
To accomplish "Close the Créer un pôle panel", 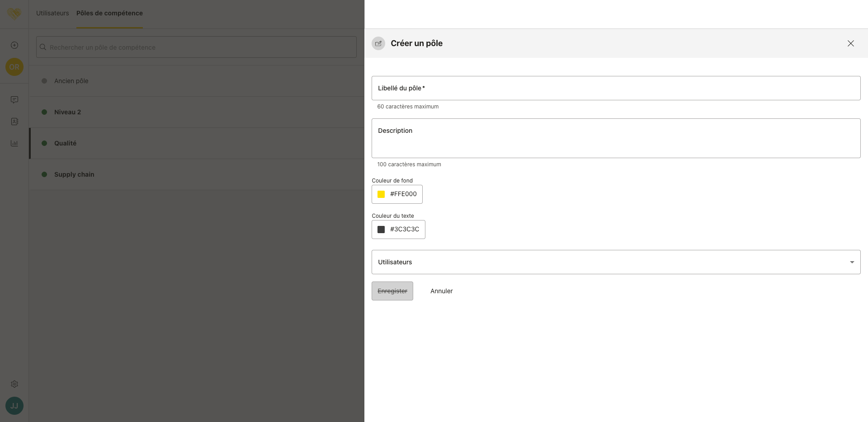I will [x=850, y=43].
